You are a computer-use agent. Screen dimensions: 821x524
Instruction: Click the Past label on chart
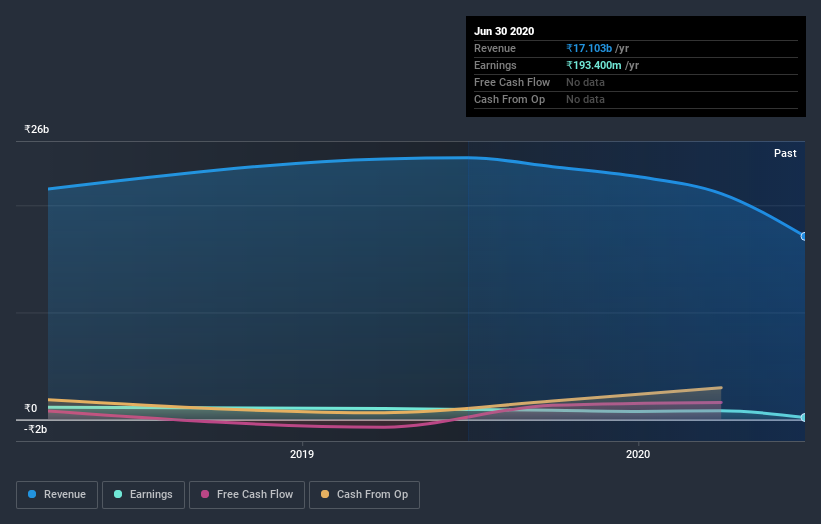click(785, 153)
